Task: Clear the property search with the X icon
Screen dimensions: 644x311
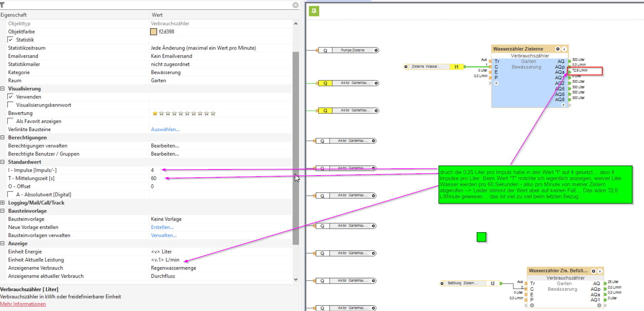Action: 295,5
